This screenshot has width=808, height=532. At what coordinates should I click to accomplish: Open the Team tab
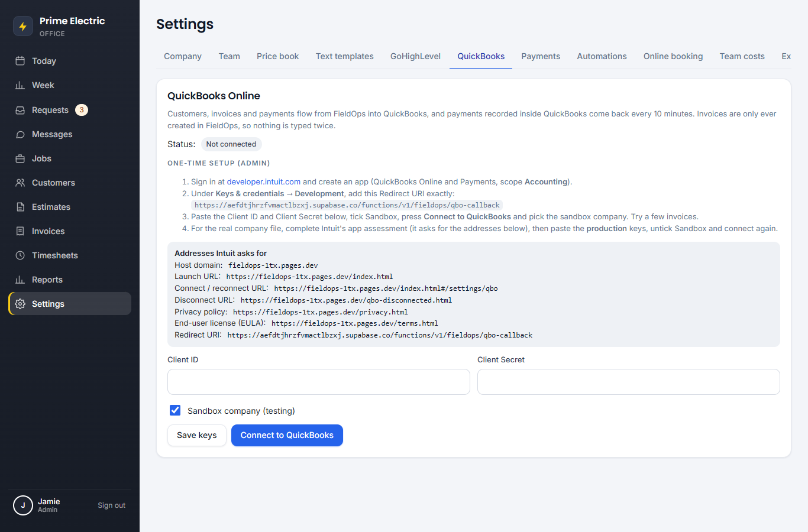(x=230, y=56)
